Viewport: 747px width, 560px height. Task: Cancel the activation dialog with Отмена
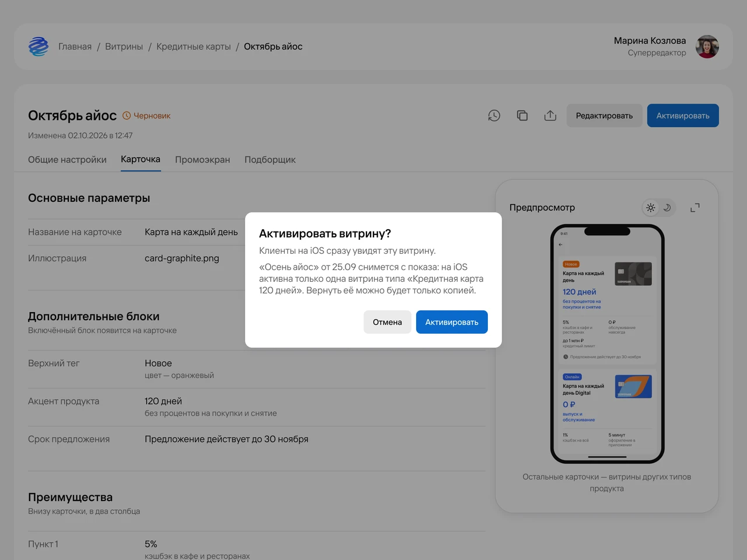pyautogui.click(x=388, y=322)
